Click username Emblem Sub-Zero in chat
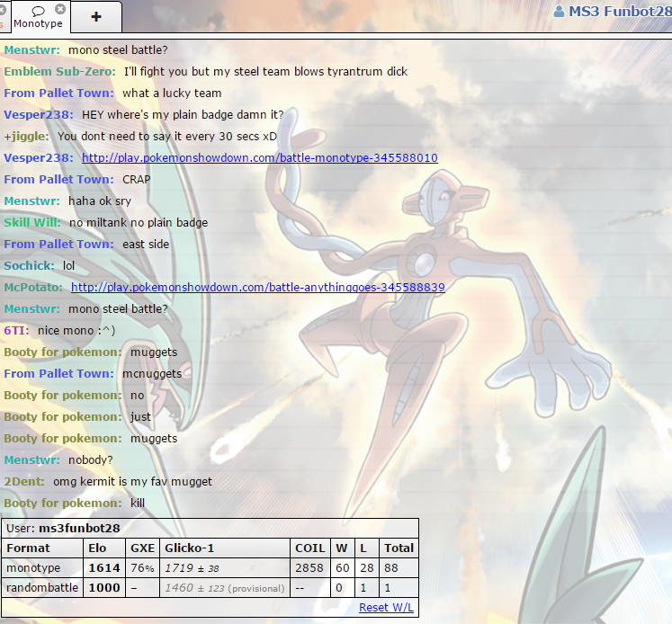672x624 pixels. (60, 72)
